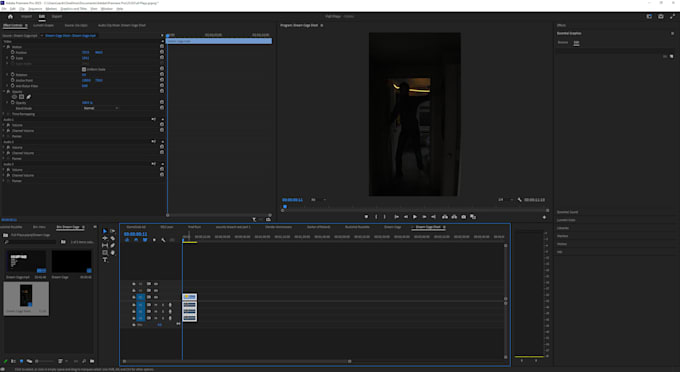Open Graphics and Titles menu
This screenshot has height=372, width=680.
pyautogui.click(x=74, y=9)
